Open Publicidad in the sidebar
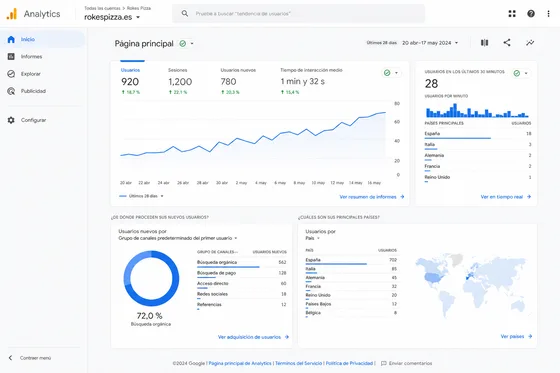The image size is (560, 373). pos(42,91)
